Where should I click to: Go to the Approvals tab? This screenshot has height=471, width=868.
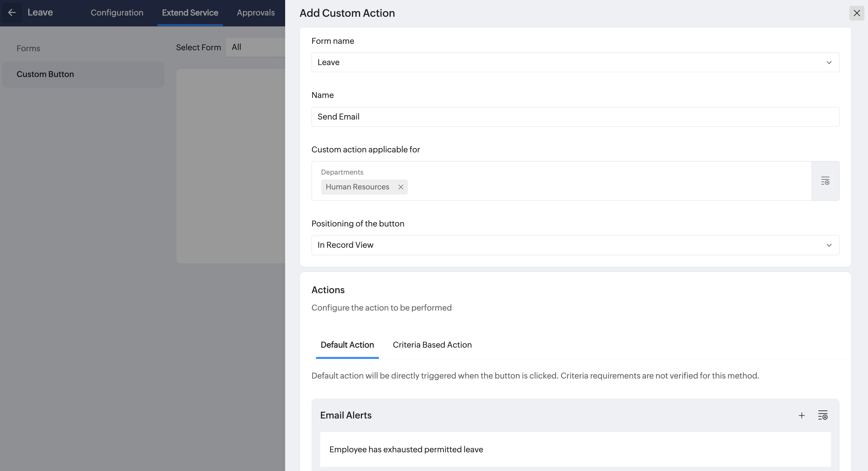pyautogui.click(x=256, y=13)
